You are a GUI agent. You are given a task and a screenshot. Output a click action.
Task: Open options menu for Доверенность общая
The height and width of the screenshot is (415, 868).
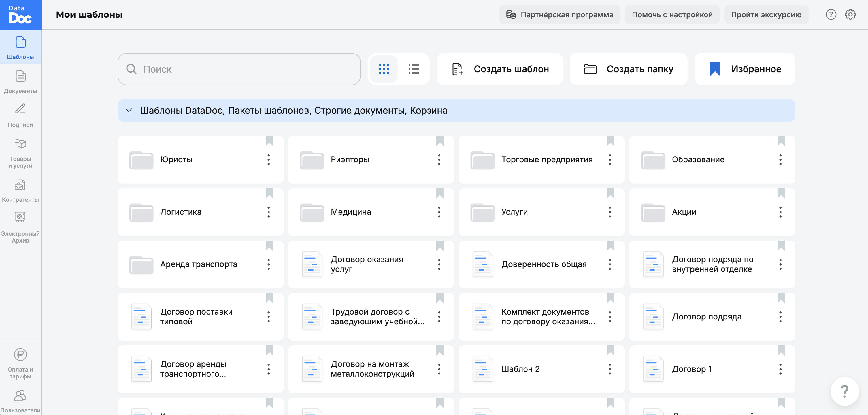(610, 264)
